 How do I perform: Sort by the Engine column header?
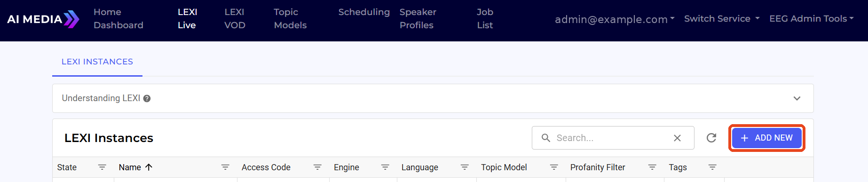[347, 167]
